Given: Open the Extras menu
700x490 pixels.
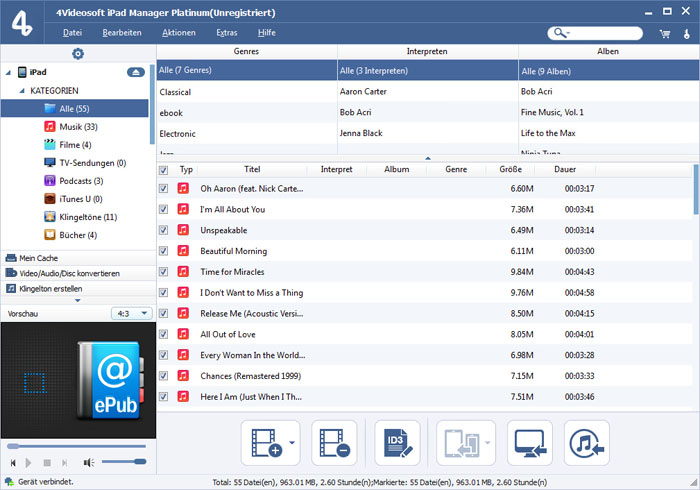Looking at the screenshot, I should coord(226,33).
